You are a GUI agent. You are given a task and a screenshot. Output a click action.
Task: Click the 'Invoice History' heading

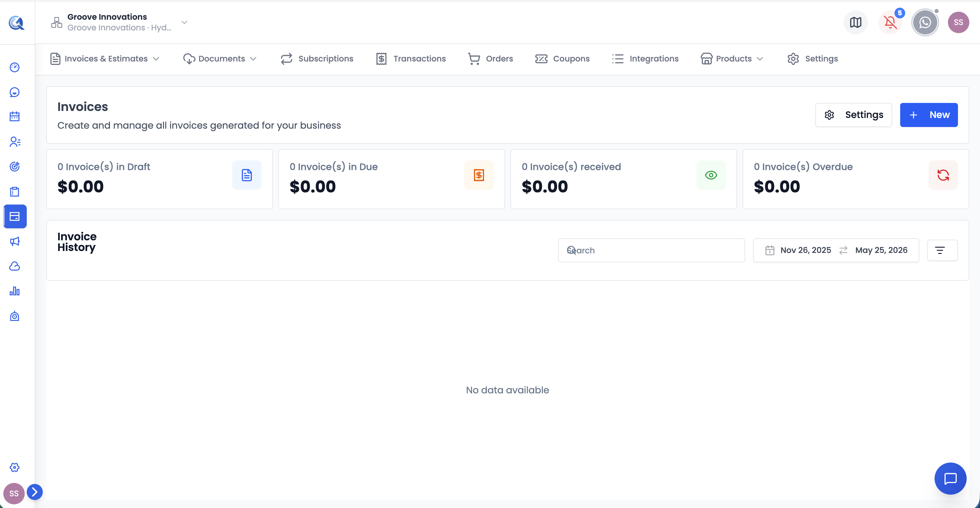[x=77, y=242]
